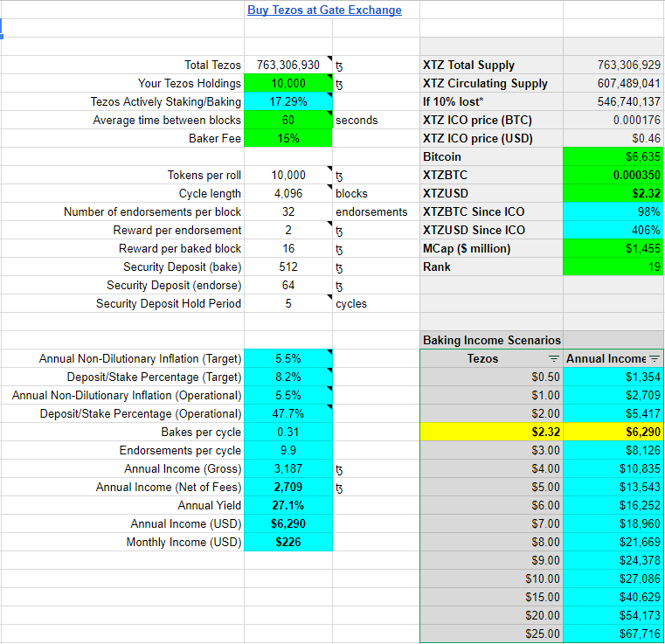Select the Annual Income (Net of Fees) 2,709 cell
The width and height of the screenshot is (665, 644).
288,487
